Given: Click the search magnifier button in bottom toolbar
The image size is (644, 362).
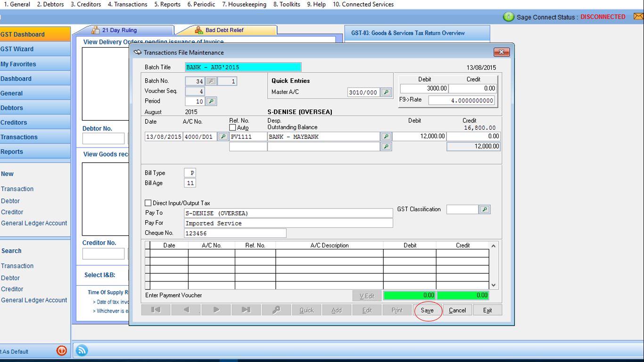Looking at the screenshot, I should pyautogui.click(x=276, y=310).
